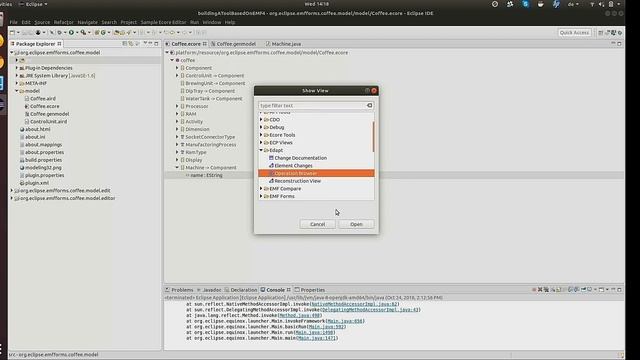Expand the EMF Compare category
Viewport: 640px width, 360px height.
tap(261, 189)
